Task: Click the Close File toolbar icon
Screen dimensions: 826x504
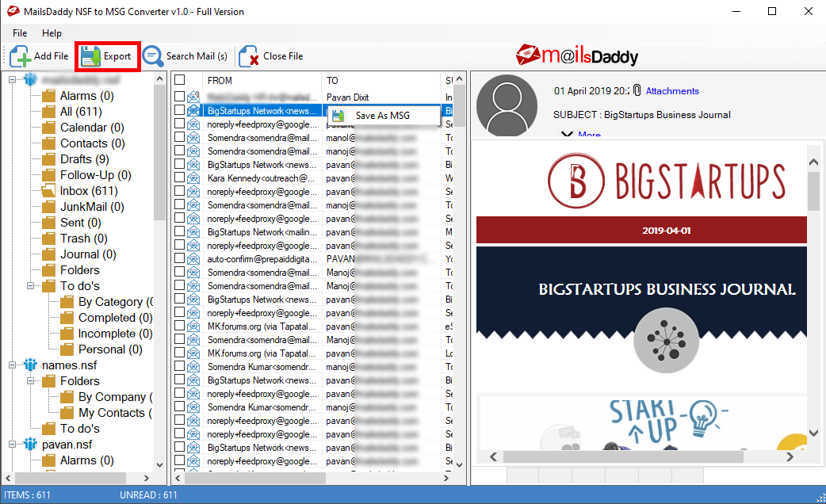Action: tap(249, 56)
